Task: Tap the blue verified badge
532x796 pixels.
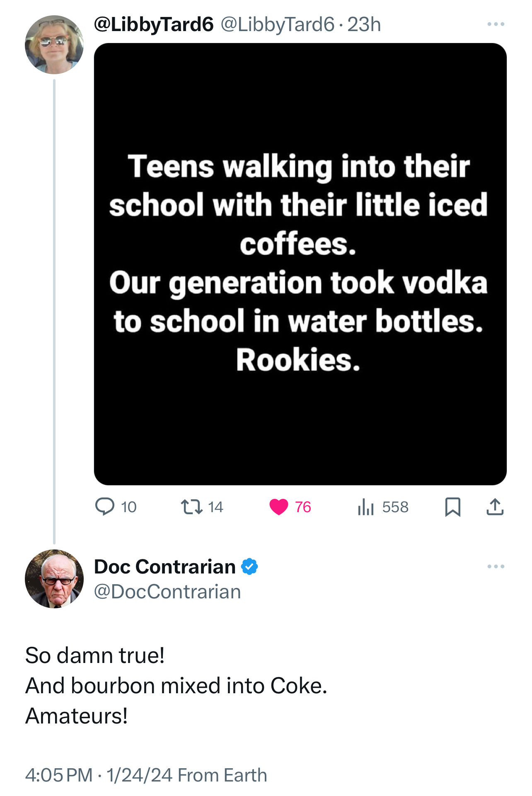Action: (249, 566)
